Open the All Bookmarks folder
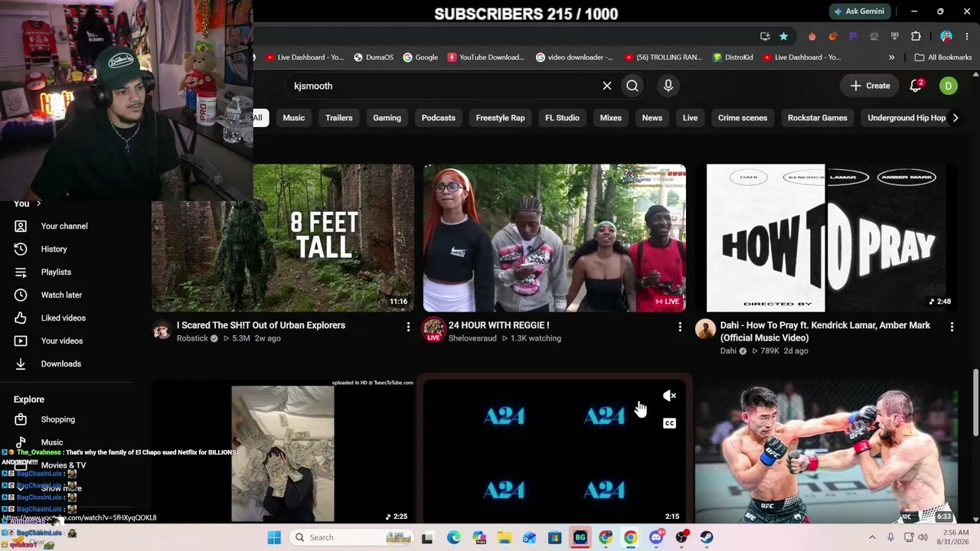 [942, 57]
